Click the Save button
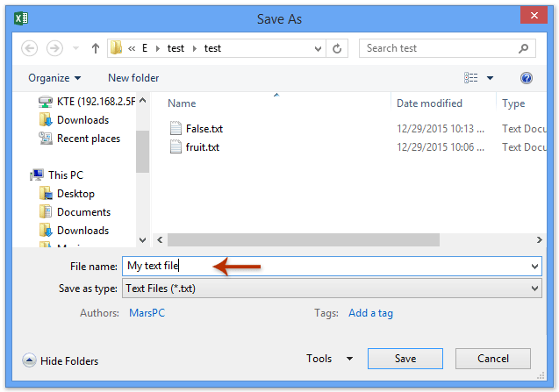 (x=405, y=359)
